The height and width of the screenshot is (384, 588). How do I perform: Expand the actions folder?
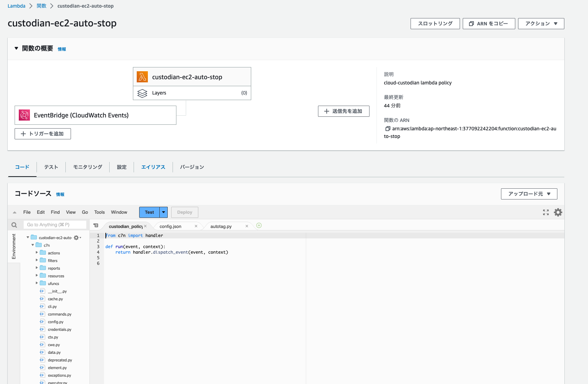[x=37, y=253]
